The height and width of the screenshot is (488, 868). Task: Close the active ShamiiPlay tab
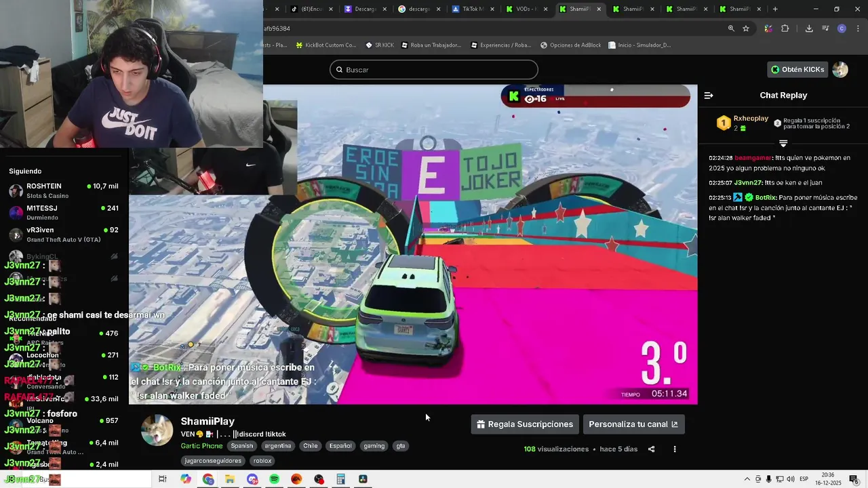599,9
